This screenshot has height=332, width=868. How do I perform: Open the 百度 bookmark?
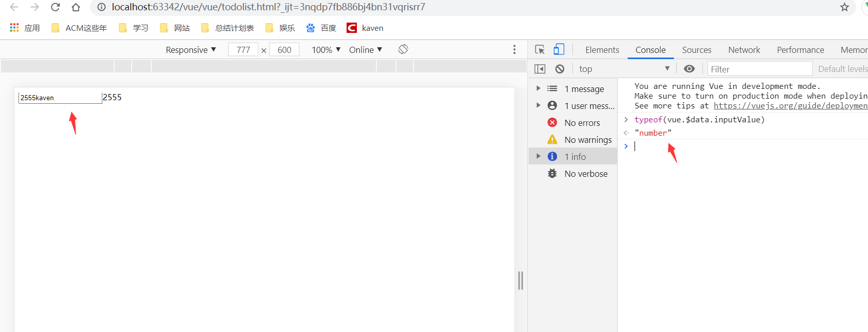point(321,28)
